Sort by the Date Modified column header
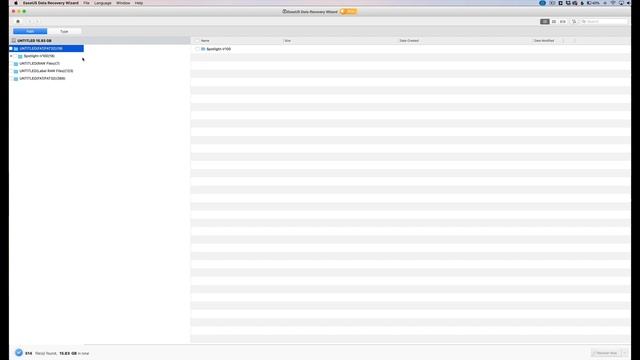 coord(544,41)
